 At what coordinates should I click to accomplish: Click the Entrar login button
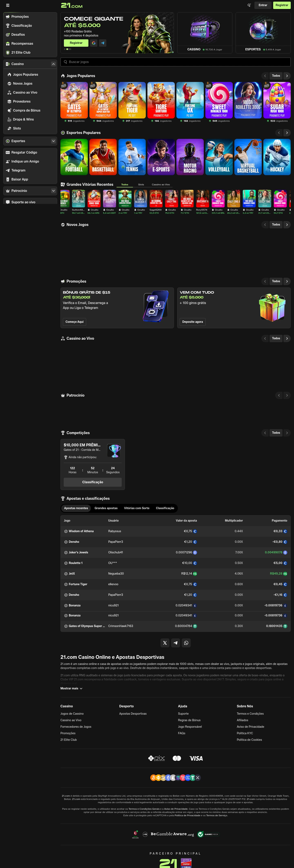click(263, 5)
